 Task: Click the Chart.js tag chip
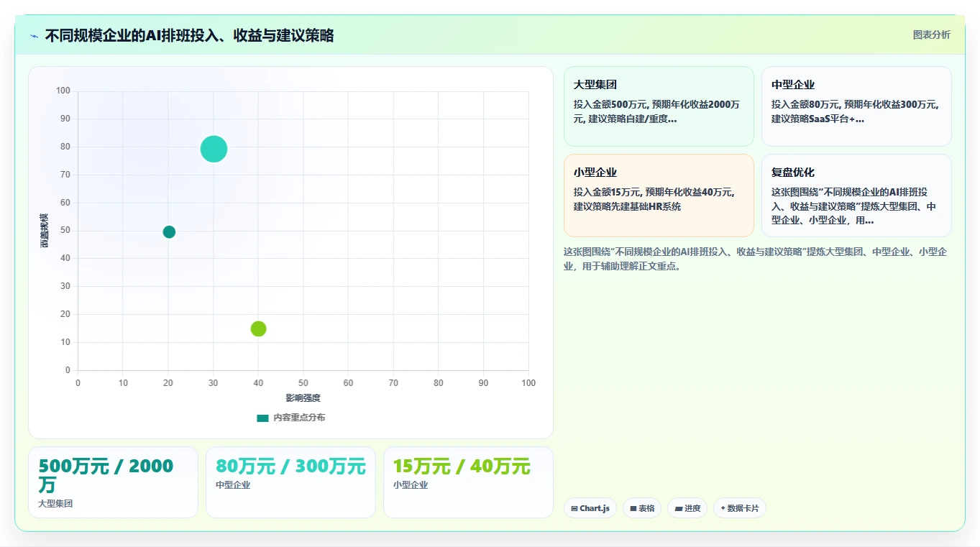tap(590, 508)
